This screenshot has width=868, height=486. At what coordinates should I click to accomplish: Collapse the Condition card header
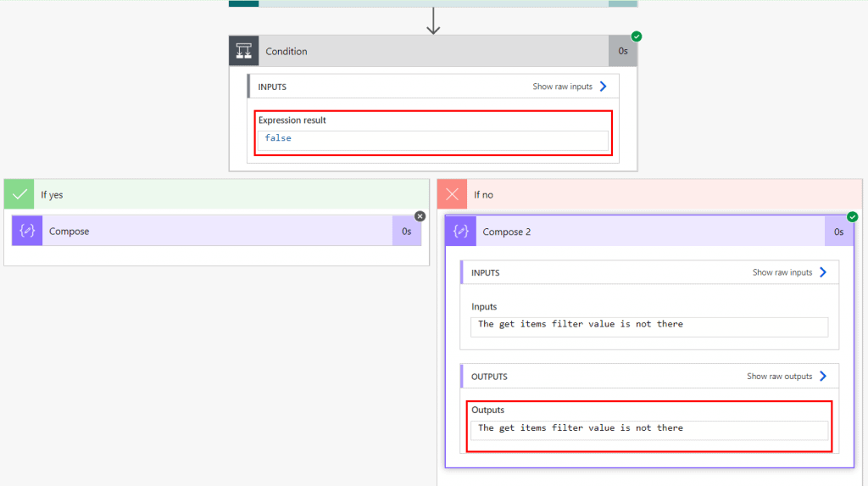tap(433, 51)
